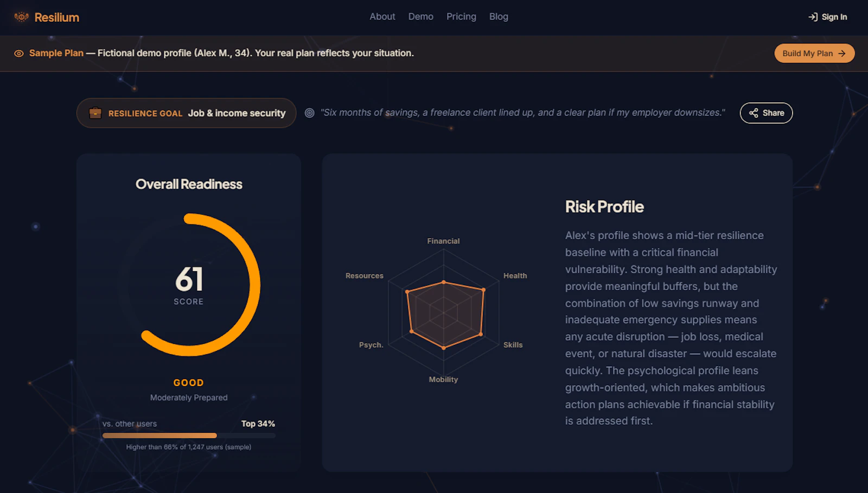This screenshot has width=868, height=493.
Task: Click the Sign In button
Action: click(x=828, y=17)
